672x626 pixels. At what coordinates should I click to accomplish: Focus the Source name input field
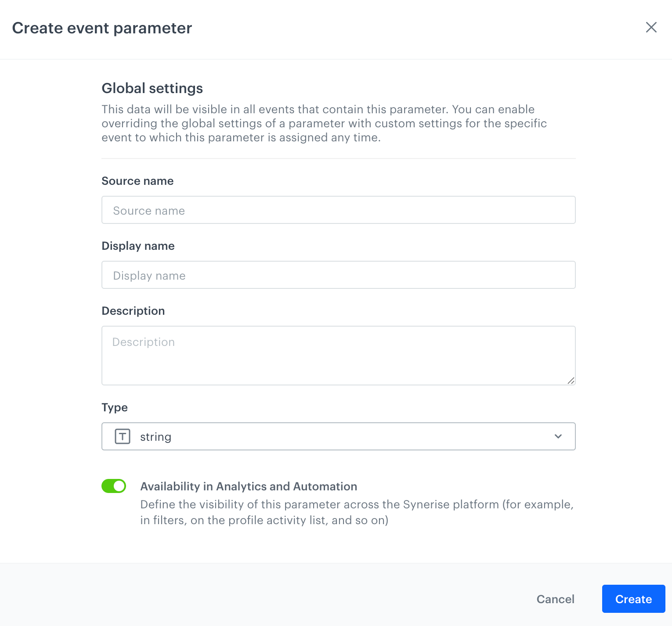click(338, 210)
